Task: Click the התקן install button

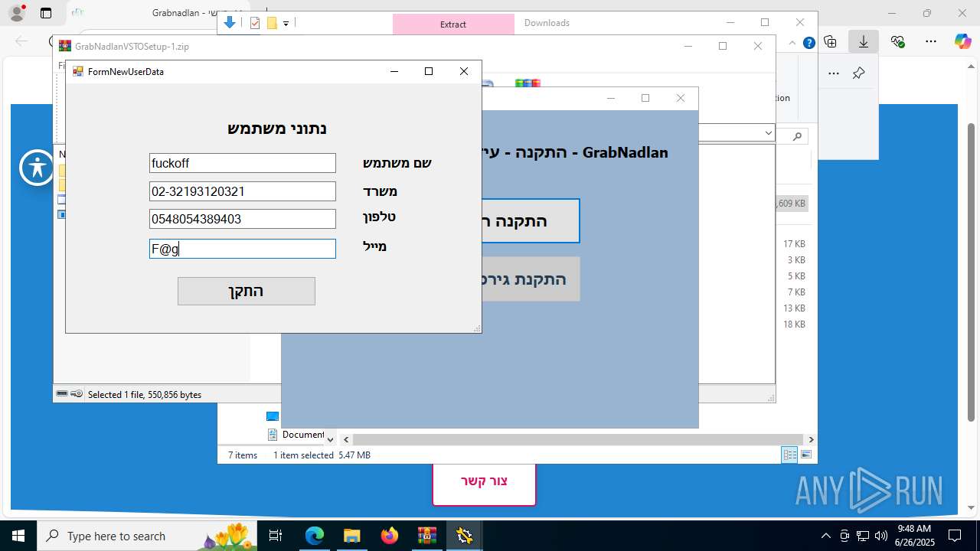Action: pos(247,291)
